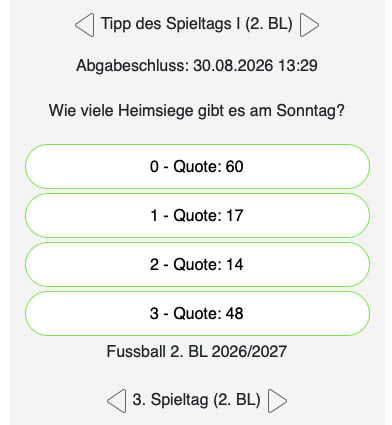Click the Abgabeschluss deadline line
This screenshot has width=392, height=425.
point(197,65)
